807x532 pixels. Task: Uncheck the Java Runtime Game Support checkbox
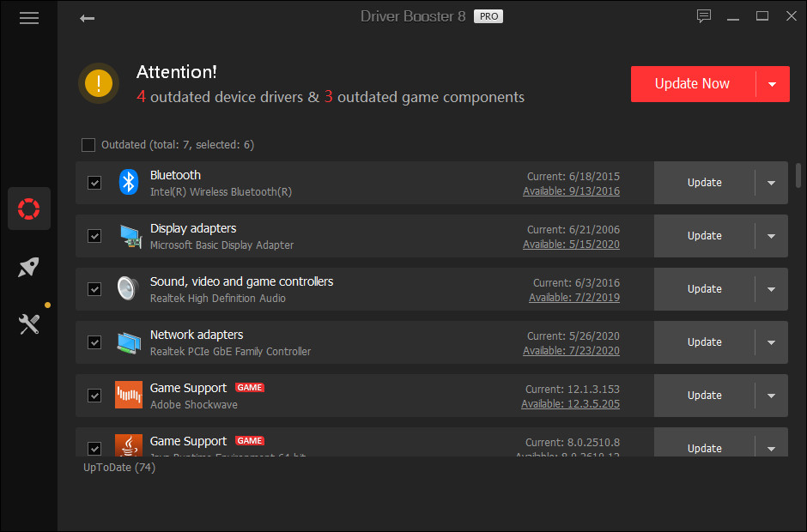pyautogui.click(x=94, y=449)
